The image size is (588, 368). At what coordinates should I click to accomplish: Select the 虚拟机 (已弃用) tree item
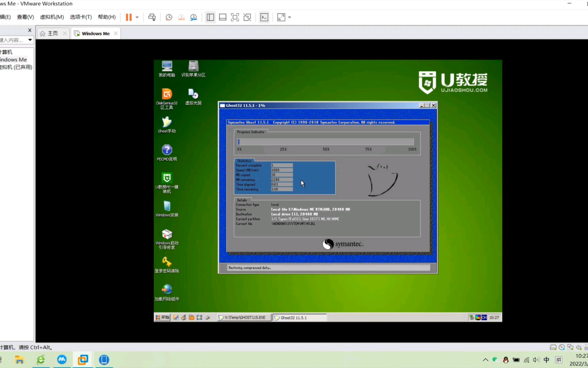[x=16, y=67]
